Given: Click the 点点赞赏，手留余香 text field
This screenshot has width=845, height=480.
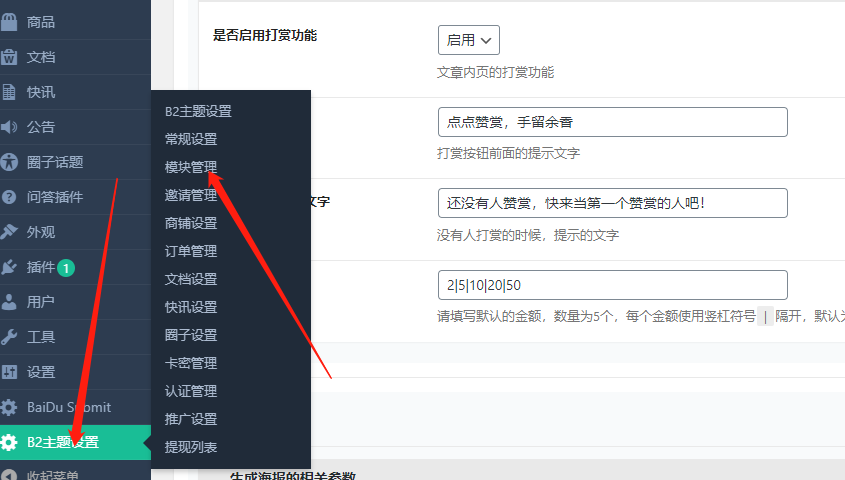Looking at the screenshot, I should point(612,122).
